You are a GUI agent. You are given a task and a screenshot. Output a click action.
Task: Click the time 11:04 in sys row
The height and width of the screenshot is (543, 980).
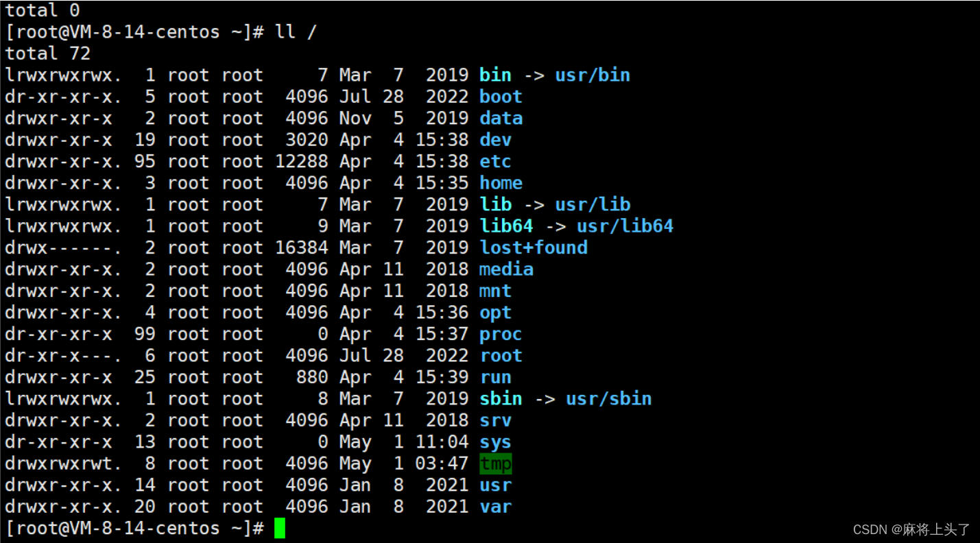[x=442, y=442]
